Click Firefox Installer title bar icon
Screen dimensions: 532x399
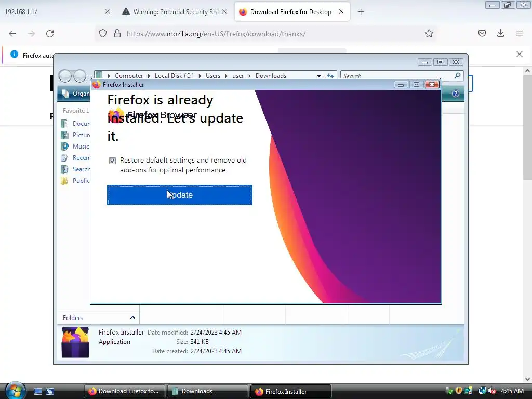pyautogui.click(x=97, y=85)
